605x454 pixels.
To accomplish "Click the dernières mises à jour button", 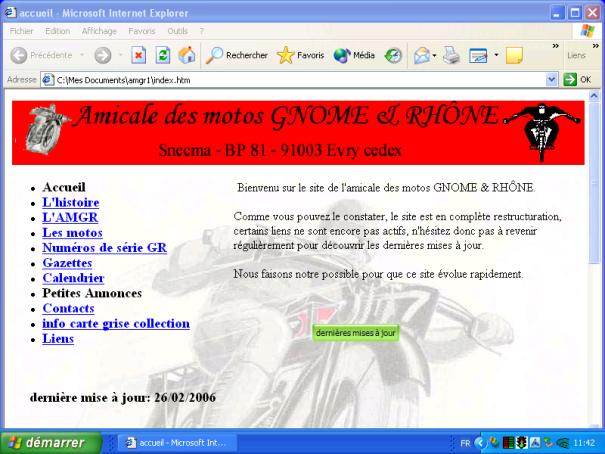I will tap(355, 333).
